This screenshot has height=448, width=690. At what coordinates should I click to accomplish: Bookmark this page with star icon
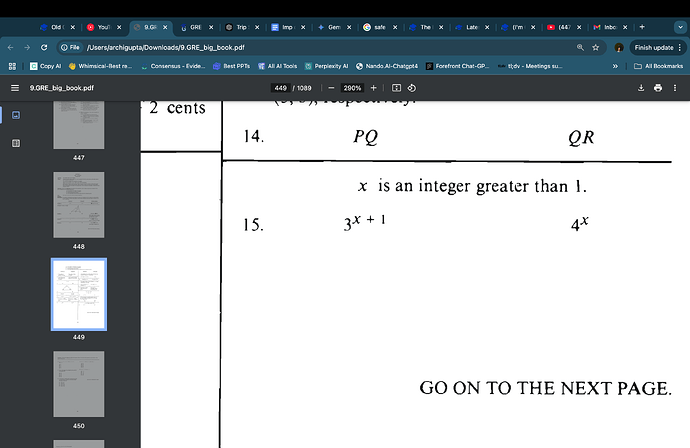click(x=596, y=48)
